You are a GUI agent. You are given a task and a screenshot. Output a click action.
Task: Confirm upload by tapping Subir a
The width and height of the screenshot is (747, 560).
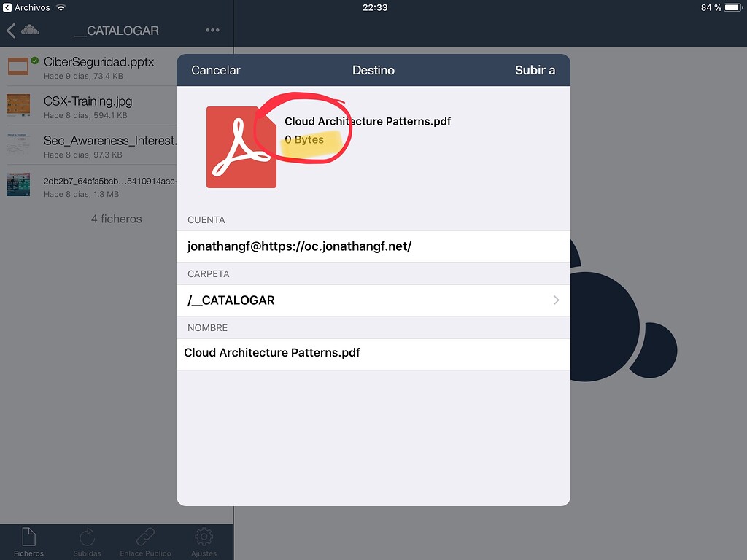pos(536,70)
